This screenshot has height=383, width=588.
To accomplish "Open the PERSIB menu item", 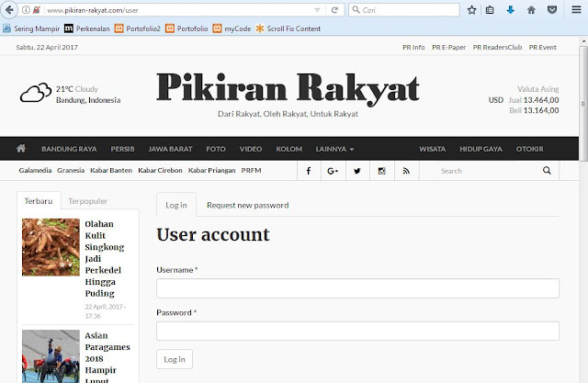I will [x=122, y=149].
